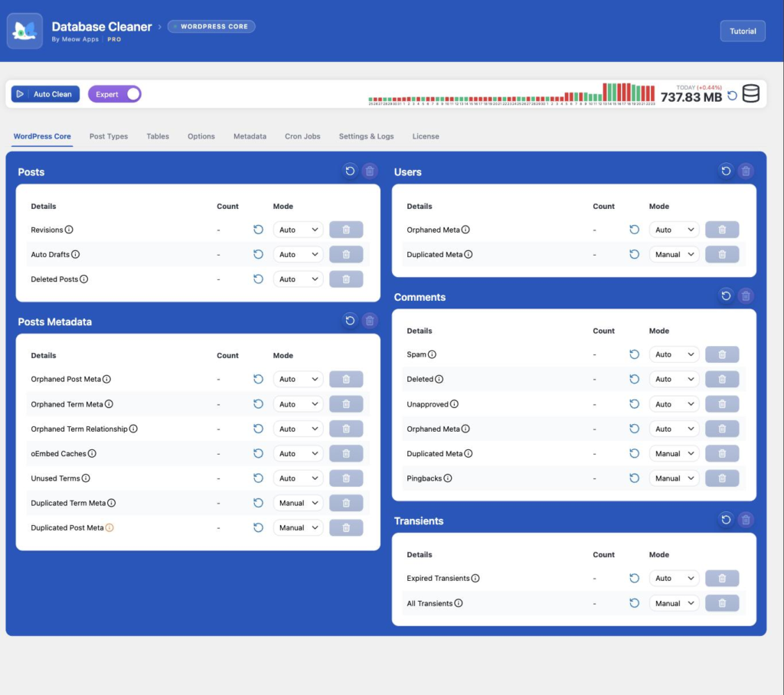The width and height of the screenshot is (784, 695).
Task: Delete Revisions with the trash button
Action: click(x=346, y=230)
